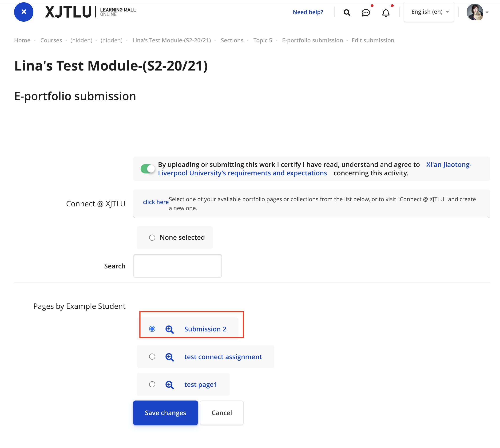Image resolution: width=500 pixels, height=448 pixels.
Task: Click the Cancel button
Action: 222,413
